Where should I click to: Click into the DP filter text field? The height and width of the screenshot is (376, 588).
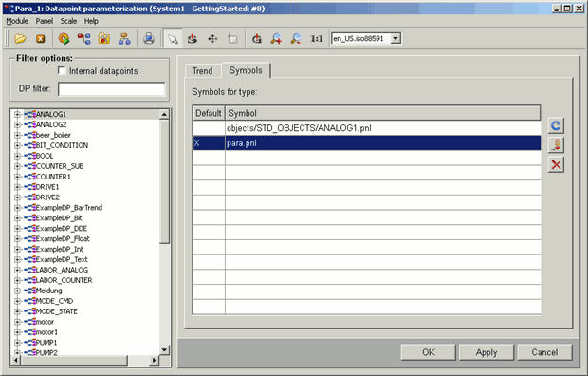click(x=111, y=89)
